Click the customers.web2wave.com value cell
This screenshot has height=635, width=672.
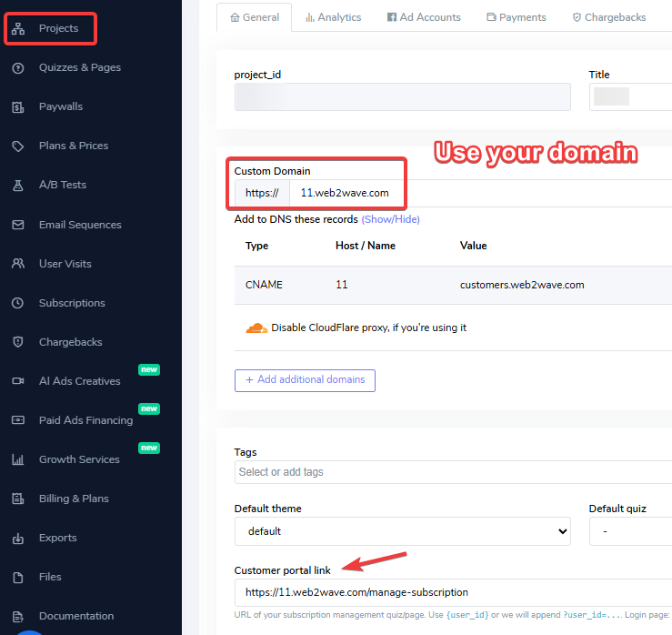(522, 285)
